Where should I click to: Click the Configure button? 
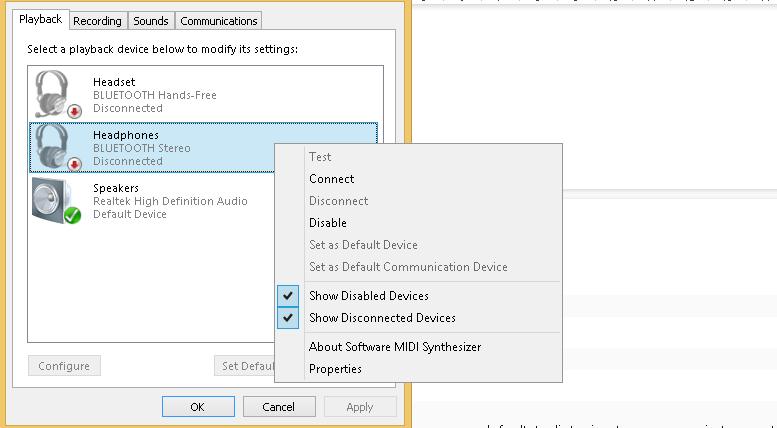(64, 366)
